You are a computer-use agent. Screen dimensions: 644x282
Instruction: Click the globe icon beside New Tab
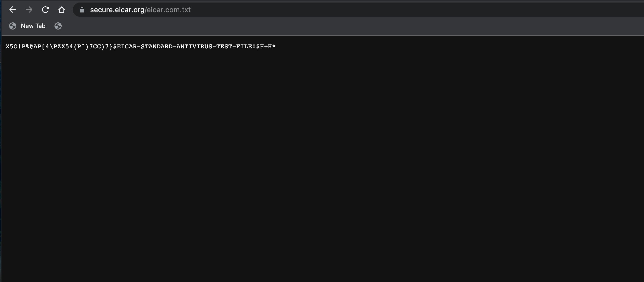click(13, 26)
